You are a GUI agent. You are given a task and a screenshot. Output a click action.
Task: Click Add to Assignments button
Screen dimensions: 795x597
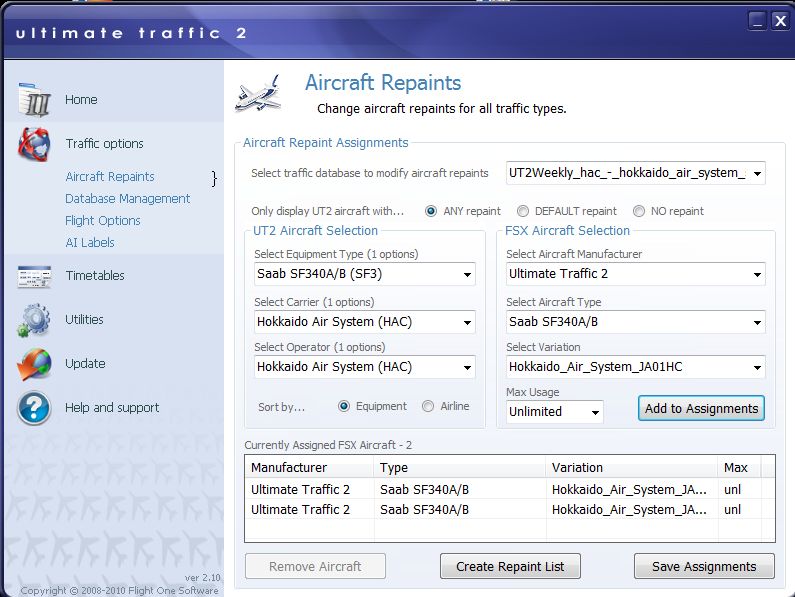701,408
